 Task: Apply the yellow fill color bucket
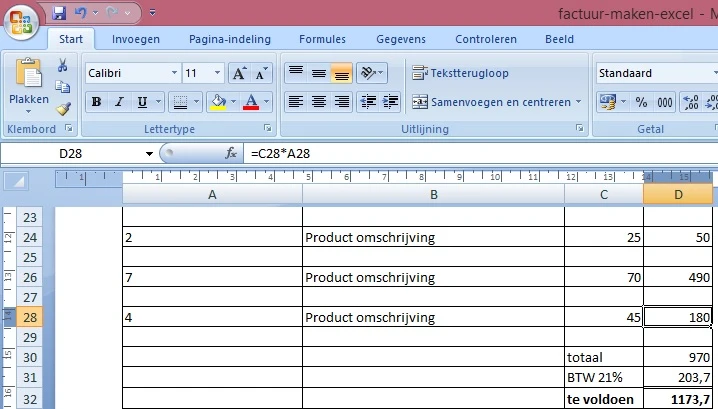point(218,102)
